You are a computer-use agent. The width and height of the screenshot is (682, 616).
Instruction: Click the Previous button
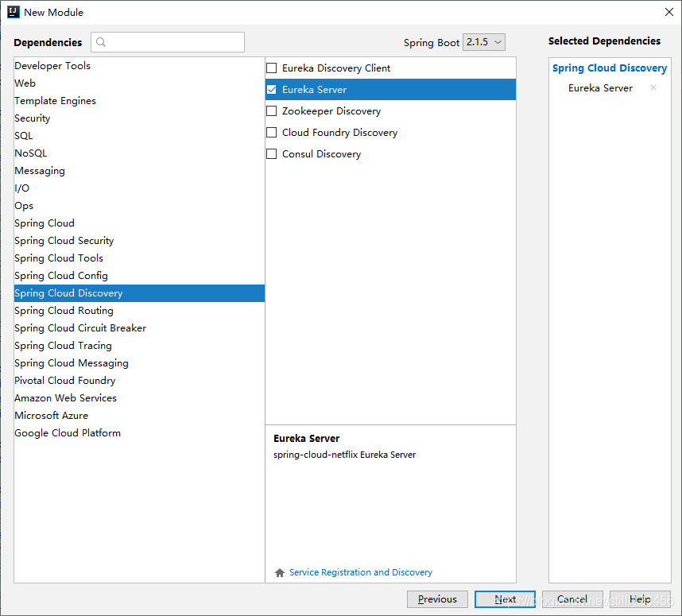[437, 599]
